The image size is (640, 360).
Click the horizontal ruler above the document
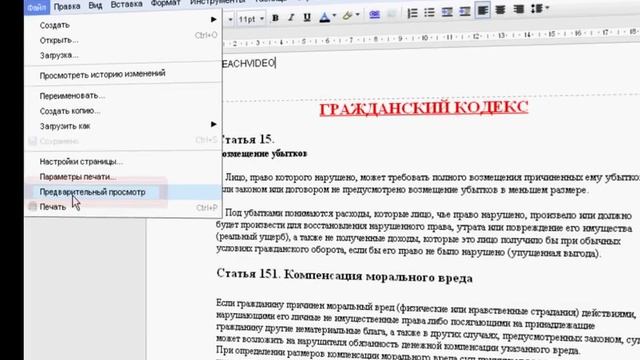tap(431, 38)
